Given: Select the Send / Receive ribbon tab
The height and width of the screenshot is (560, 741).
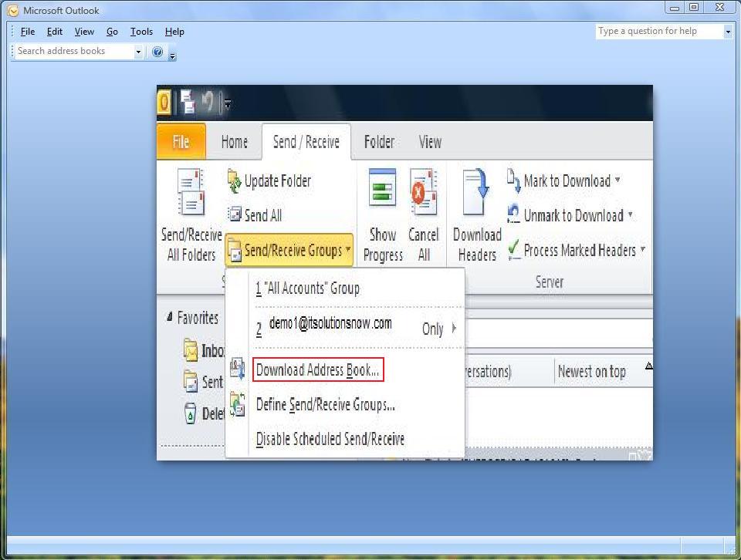Looking at the screenshot, I should point(306,142).
